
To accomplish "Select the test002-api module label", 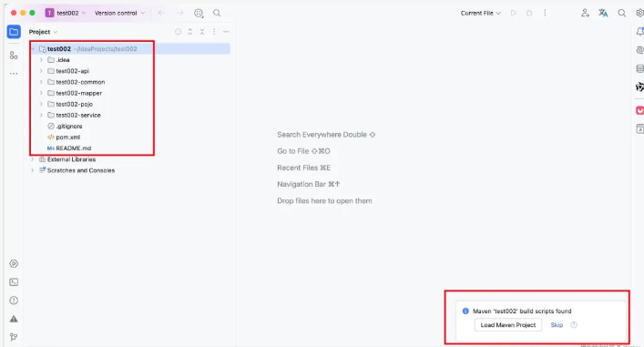I will 72,71.
